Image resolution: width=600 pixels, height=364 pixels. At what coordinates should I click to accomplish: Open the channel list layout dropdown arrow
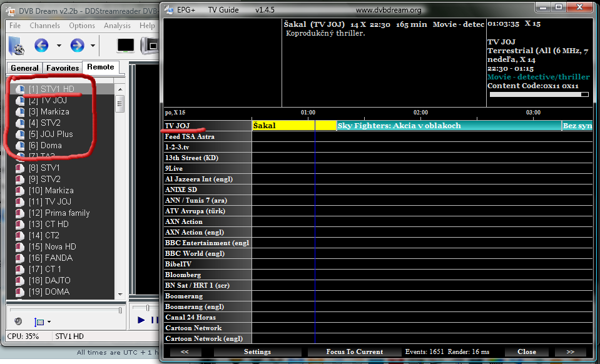49,322
